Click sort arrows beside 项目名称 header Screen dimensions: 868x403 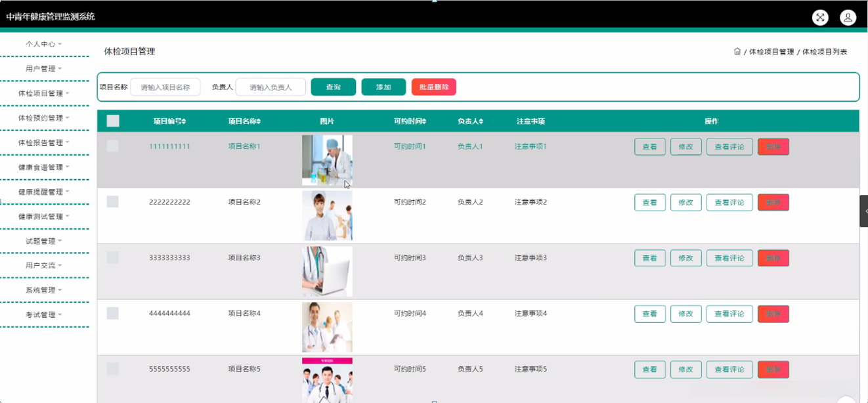(259, 121)
